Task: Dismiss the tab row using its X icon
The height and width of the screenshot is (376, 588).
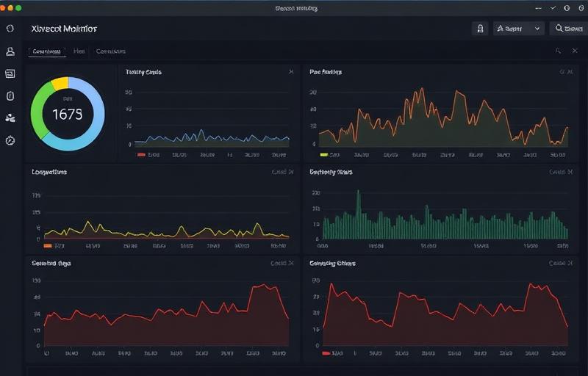Action: (574, 51)
